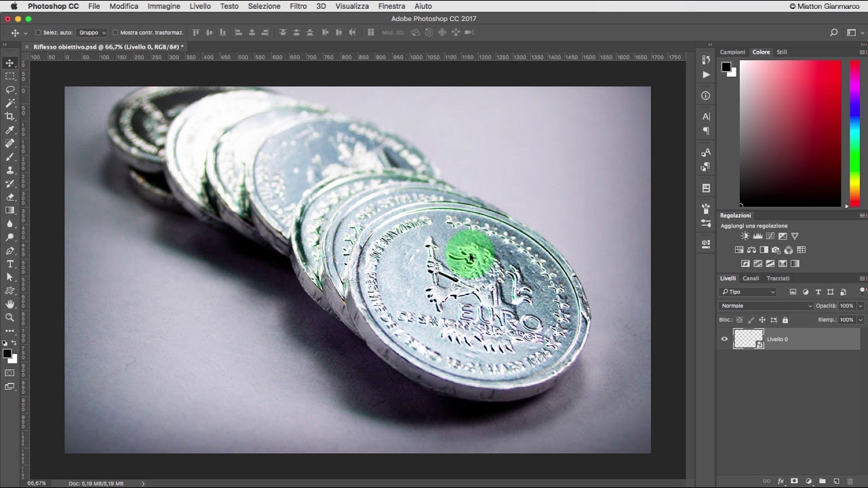Open the Normale blend mode dropdown
Viewport: 868px width, 488px height.
tap(766, 306)
